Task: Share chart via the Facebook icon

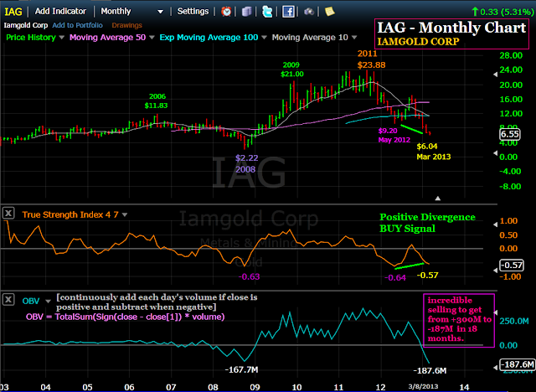Action: click(288, 12)
